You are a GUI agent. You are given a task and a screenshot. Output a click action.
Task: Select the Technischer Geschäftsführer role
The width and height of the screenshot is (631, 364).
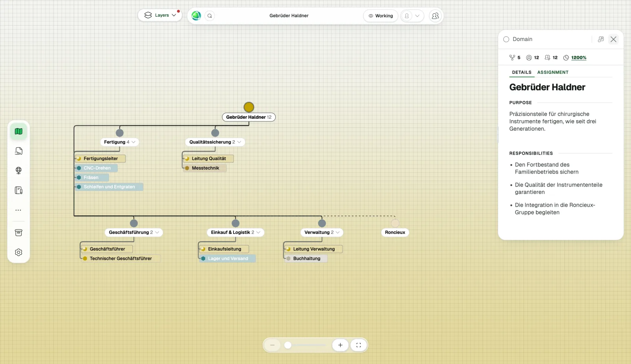(121, 258)
